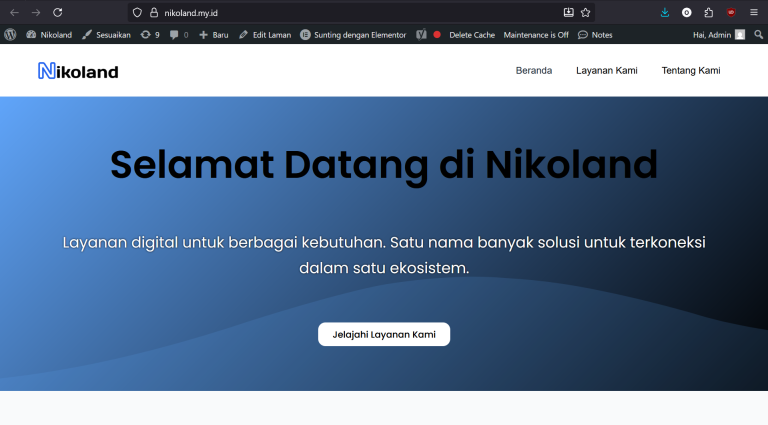Screen dimensions: 768x425
Task: Open the red uBlock extension icon
Action: tap(731, 13)
